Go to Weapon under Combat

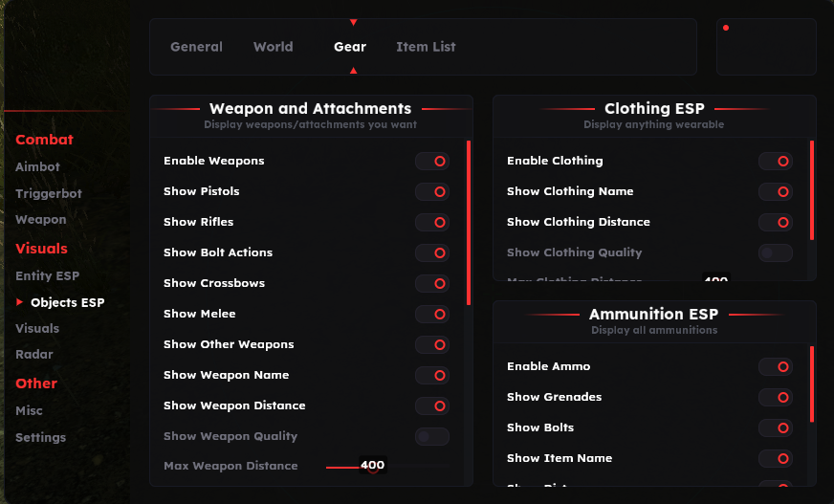(41, 220)
